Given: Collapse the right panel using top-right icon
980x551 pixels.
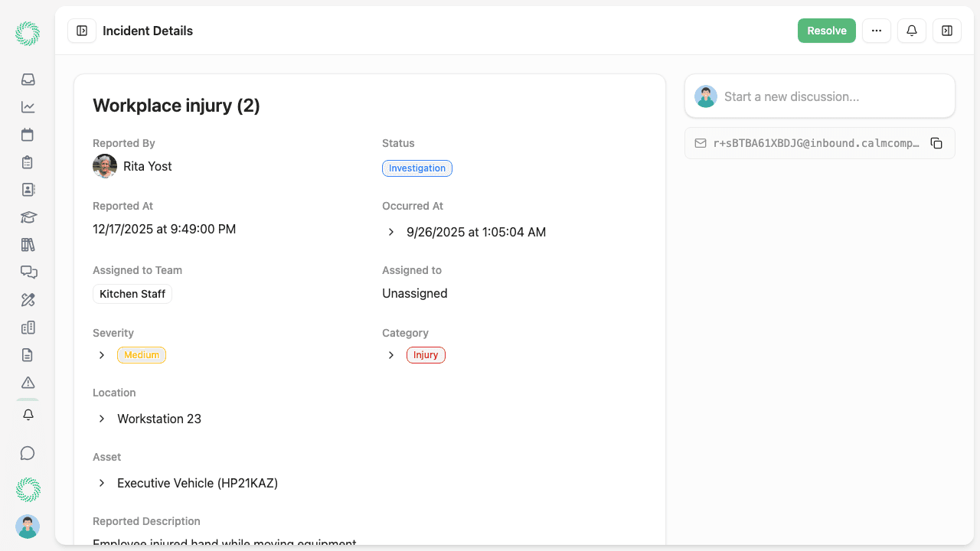Looking at the screenshot, I should tap(947, 31).
